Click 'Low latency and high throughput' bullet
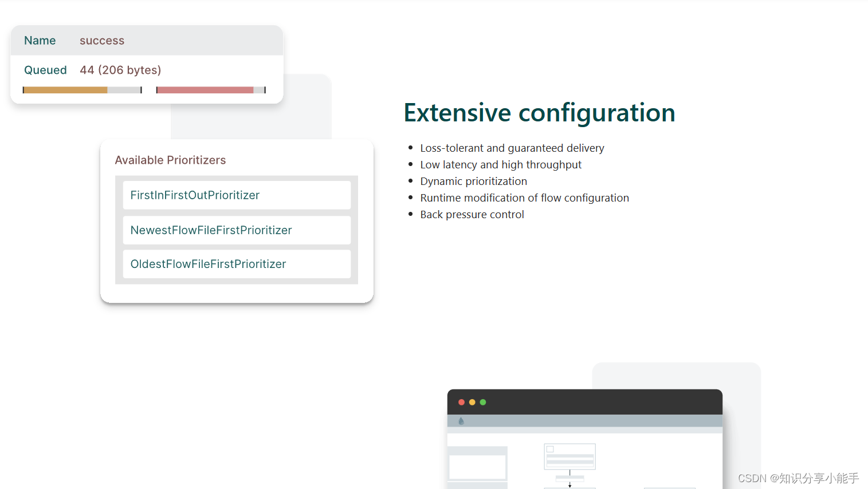Screen dimensions: 868x489 pos(501,165)
